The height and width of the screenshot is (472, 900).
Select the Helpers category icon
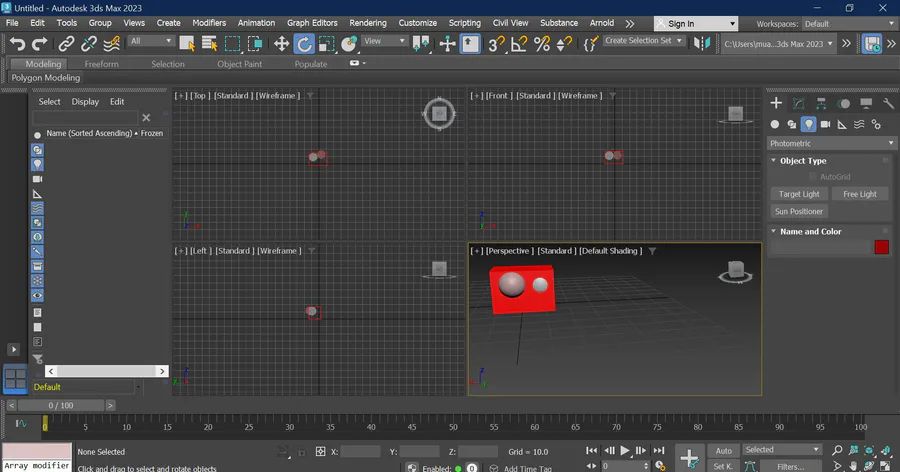pyautogui.click(x=842, y=124)
